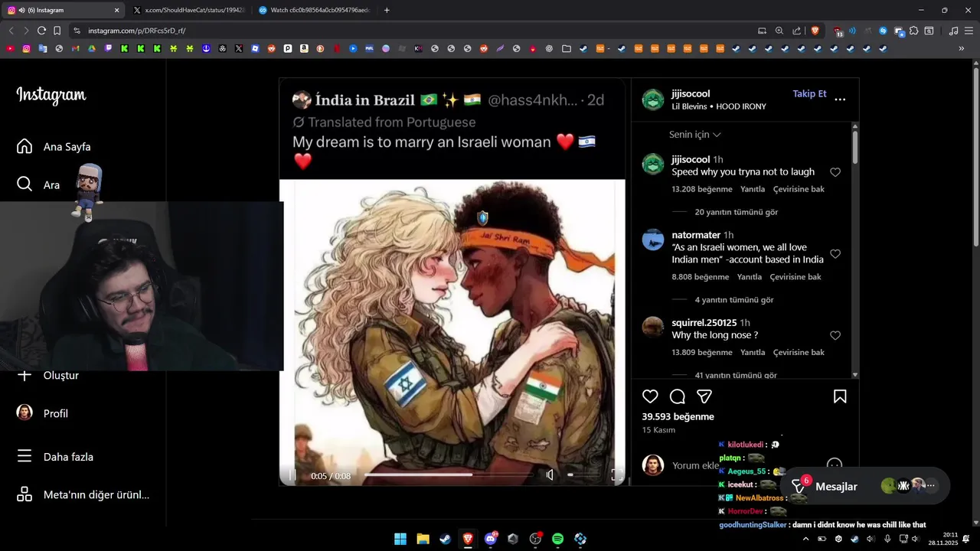Reload the page
Screen dimensions: 980x551
[x=41, y=31]
